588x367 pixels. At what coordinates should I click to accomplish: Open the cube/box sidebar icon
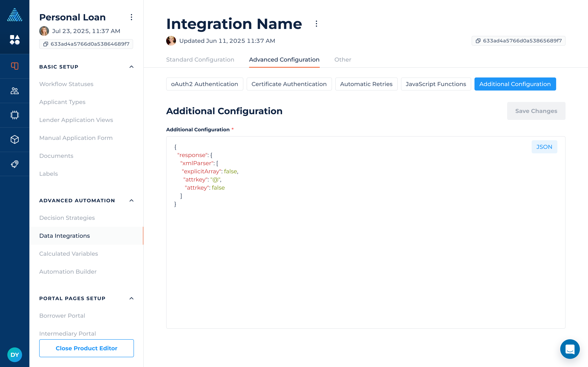tap(14, 140)
